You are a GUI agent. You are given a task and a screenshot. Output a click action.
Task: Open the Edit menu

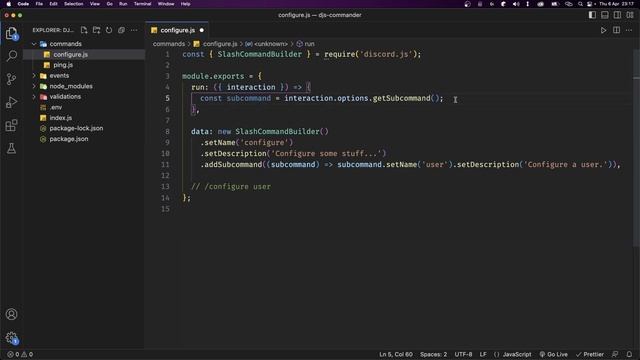[53, 4]
